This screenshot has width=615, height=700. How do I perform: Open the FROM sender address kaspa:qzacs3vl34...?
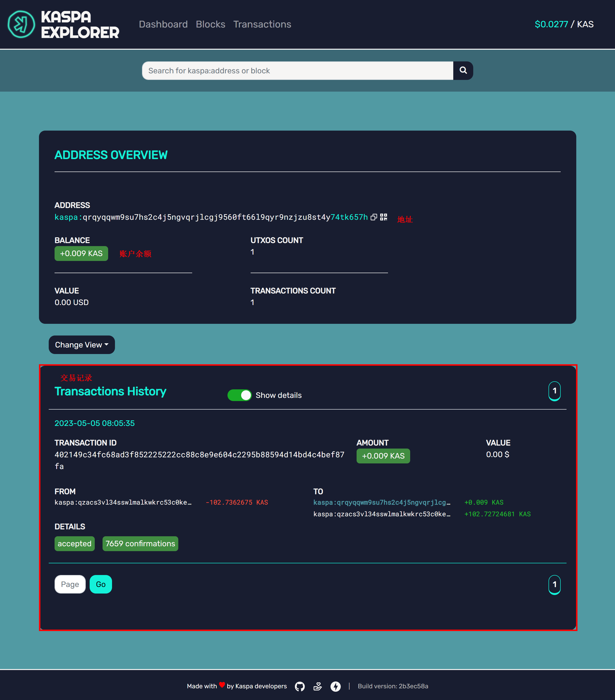(123, 502)
